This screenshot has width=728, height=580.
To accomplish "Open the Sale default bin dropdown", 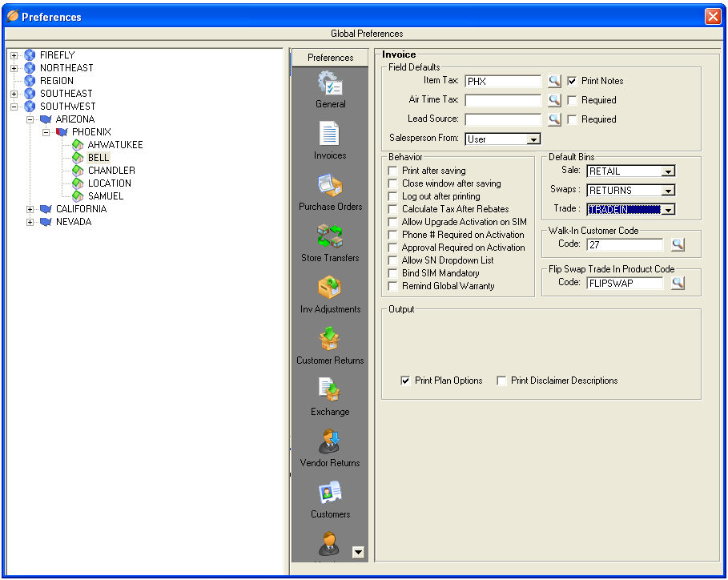I will (x=668, y=171).
